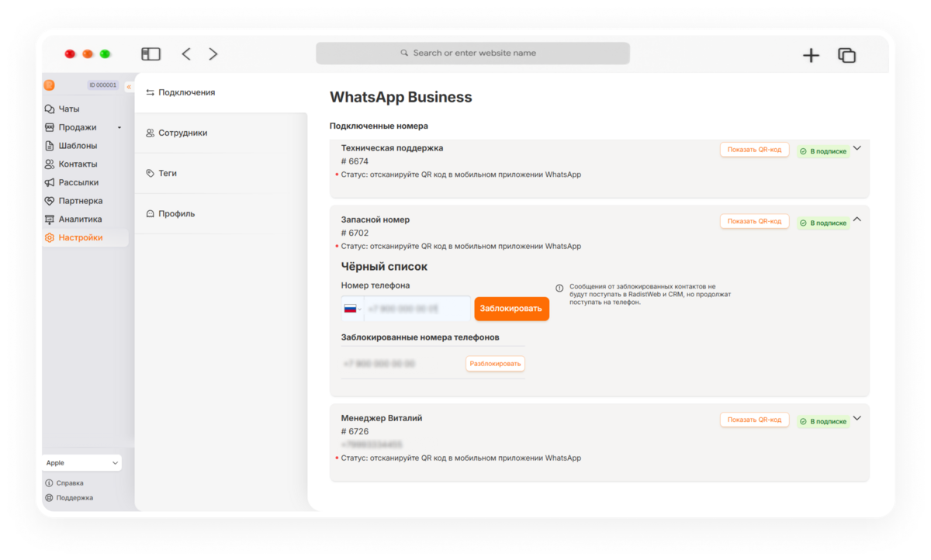The width and height of the screenshot is (931, 560).
Task: Click the address bar search field
Action: (472, 54)
